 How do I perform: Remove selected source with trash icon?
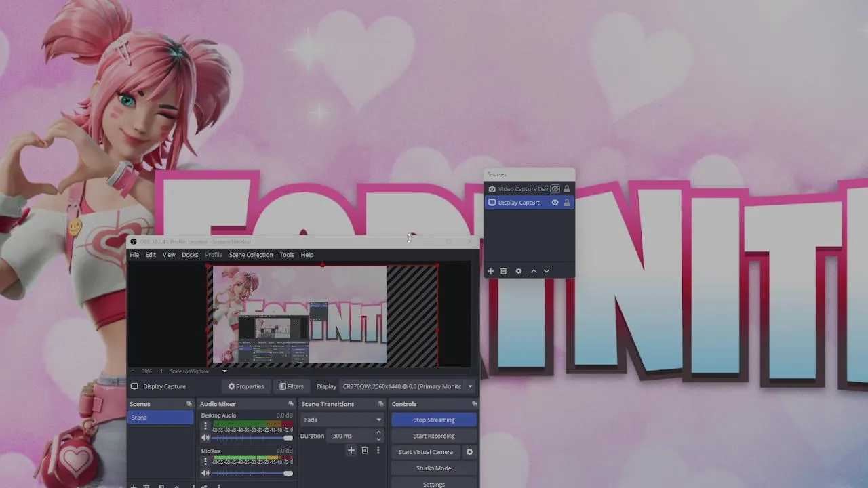(503, 271)
